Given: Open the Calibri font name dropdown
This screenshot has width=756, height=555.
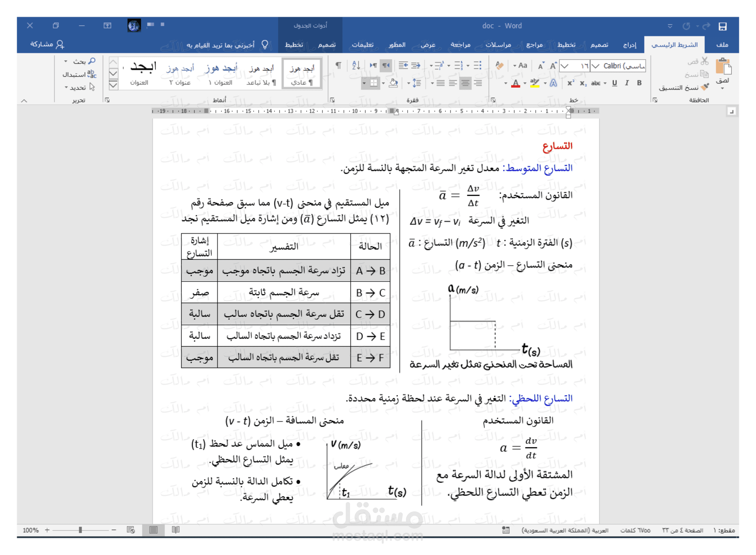Looking at the screenshot, I should click(x=596, y=66).
